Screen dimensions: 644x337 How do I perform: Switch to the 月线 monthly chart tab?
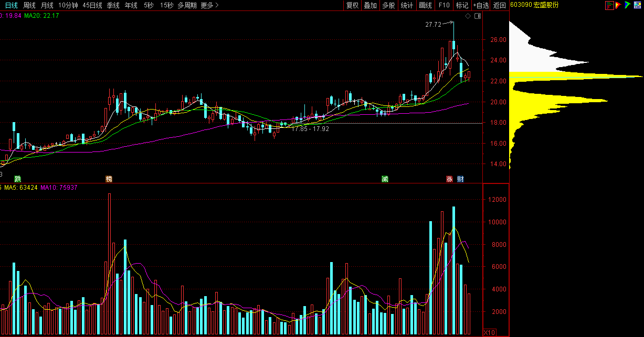tap(47, 5)
